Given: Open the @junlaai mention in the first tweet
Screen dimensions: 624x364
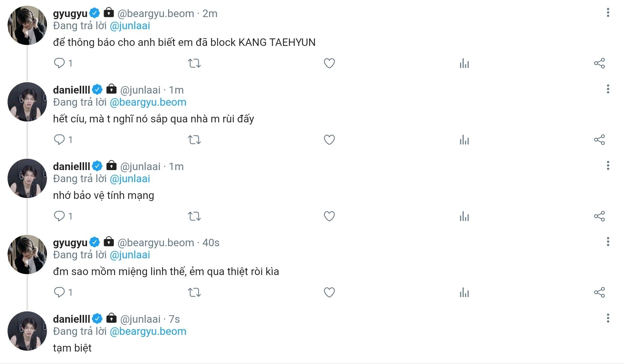Looking at the screenshot, I should [x=130, y=26].
